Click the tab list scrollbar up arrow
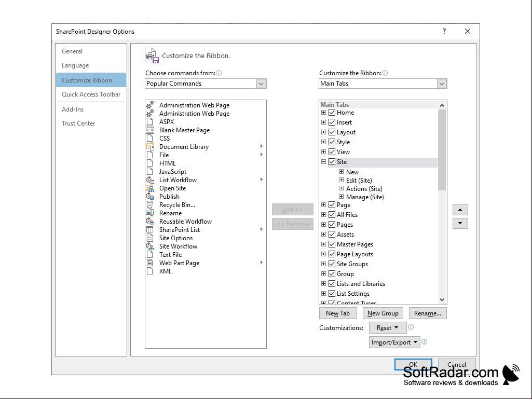This screenshot has width=532, height=399. (442, 105)
